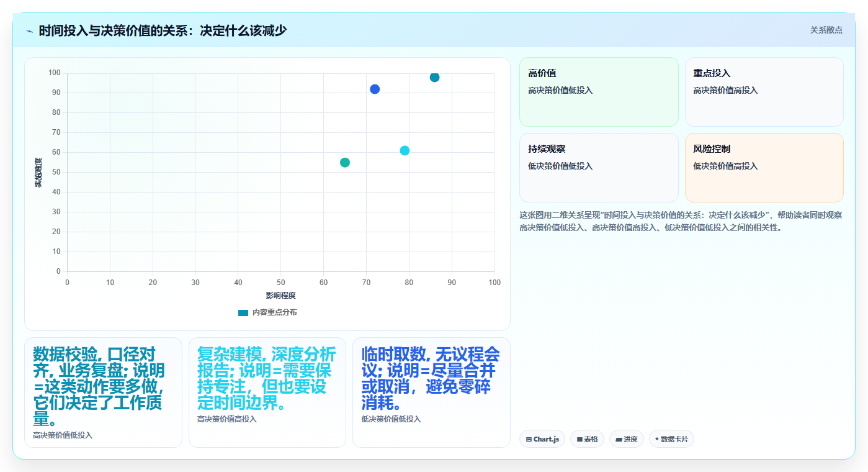Click 高决策价值低投入 caption under first summary card

[63, 435]
